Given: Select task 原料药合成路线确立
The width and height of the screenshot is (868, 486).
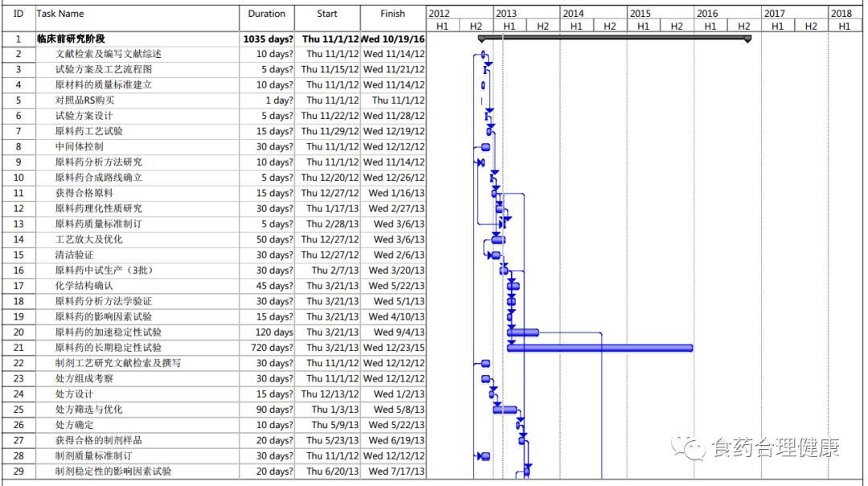Looking at the screenshot, I should pyautogui.click(x=99, y=178).
